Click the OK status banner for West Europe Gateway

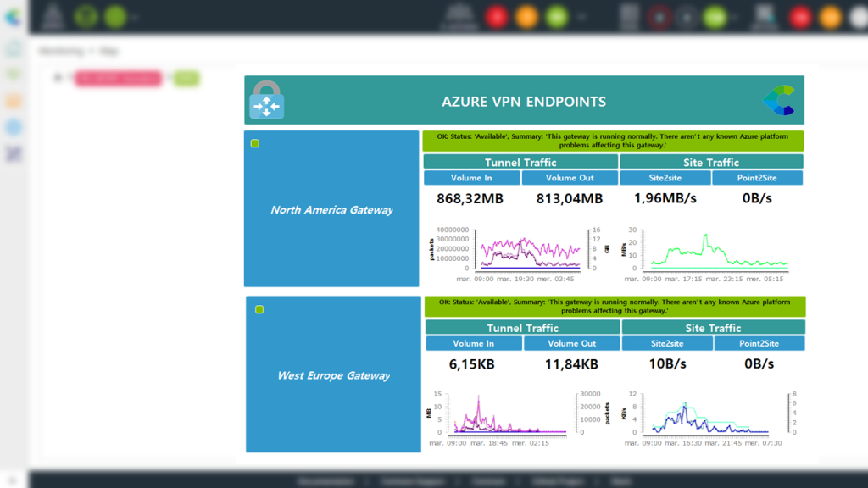[615, 307]
